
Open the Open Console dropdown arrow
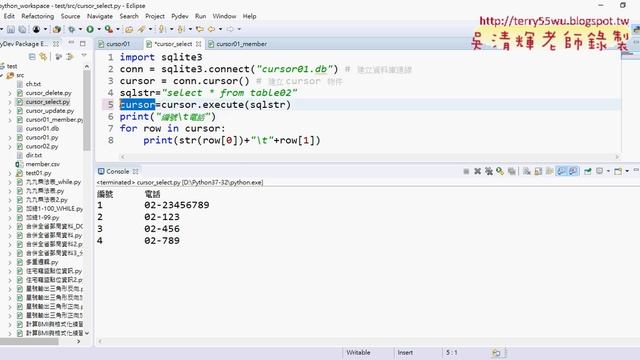(x=627, y=171)
